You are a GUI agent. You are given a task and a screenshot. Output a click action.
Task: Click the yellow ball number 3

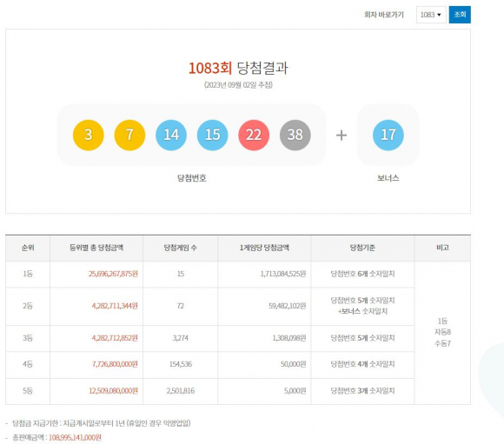[89, 135]
